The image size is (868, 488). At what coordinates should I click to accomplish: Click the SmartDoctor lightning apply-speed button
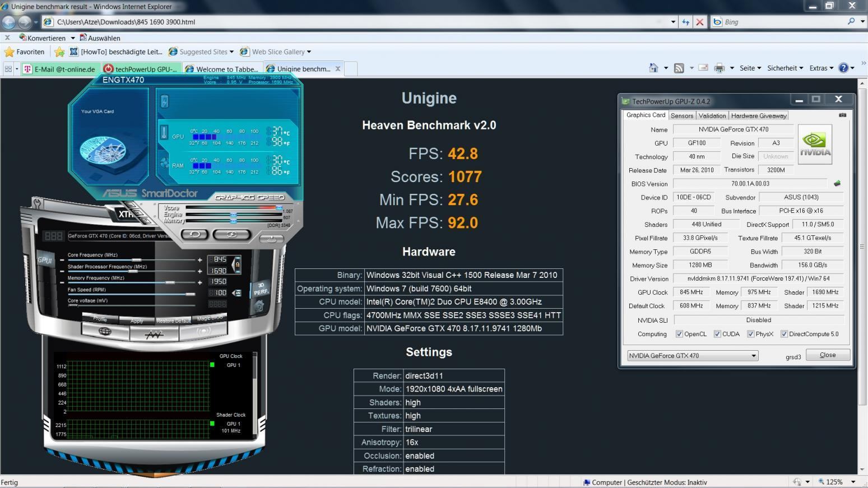pyautogui.click(x=231, y=234)
